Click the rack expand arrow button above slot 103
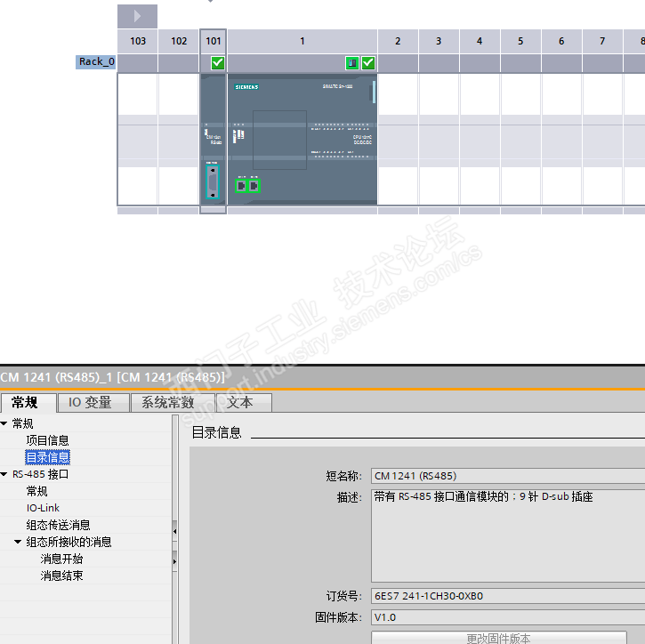Image resolution: width=645 pixels, height=644 pixels. pos(137,16)
